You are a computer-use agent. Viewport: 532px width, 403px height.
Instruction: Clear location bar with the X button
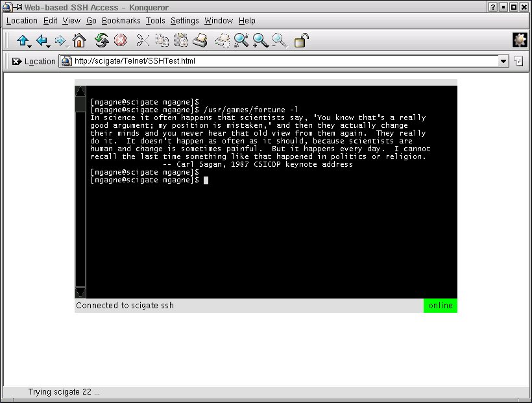(16, 62)
